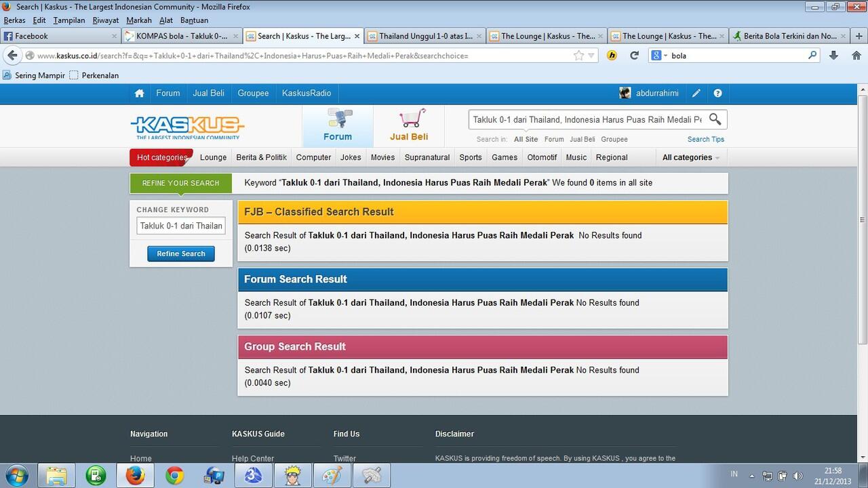The height and width of the screenshot is (488, 868).
Task: Open the Otomotif category
Action: tap(542, 157)
